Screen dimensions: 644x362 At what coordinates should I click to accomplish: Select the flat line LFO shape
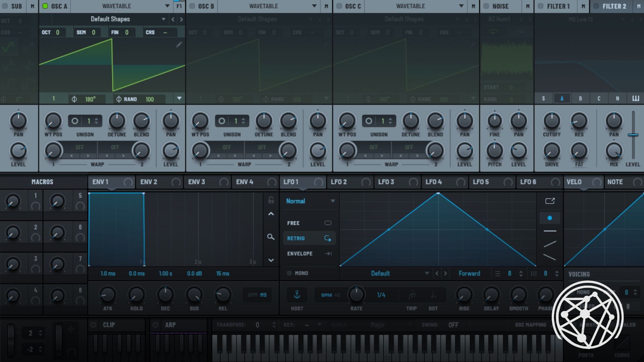pos(550,231)
